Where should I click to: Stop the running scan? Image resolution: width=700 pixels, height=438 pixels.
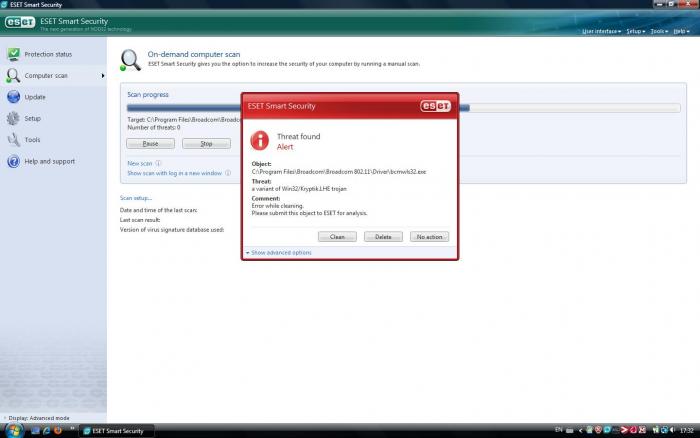(206, 144)
